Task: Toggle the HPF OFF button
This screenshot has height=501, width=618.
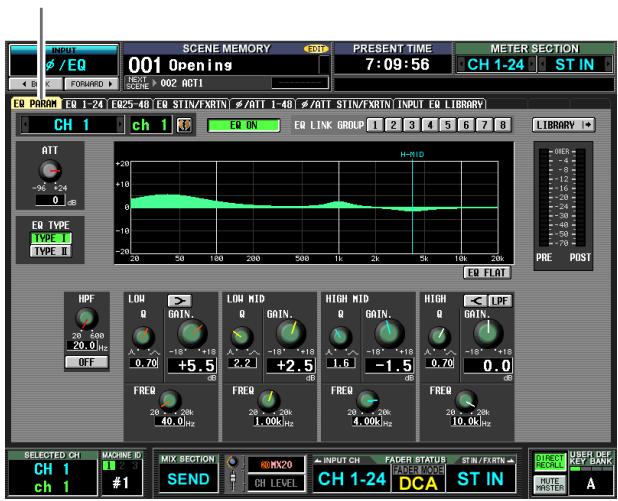Action: pos(86,362)
